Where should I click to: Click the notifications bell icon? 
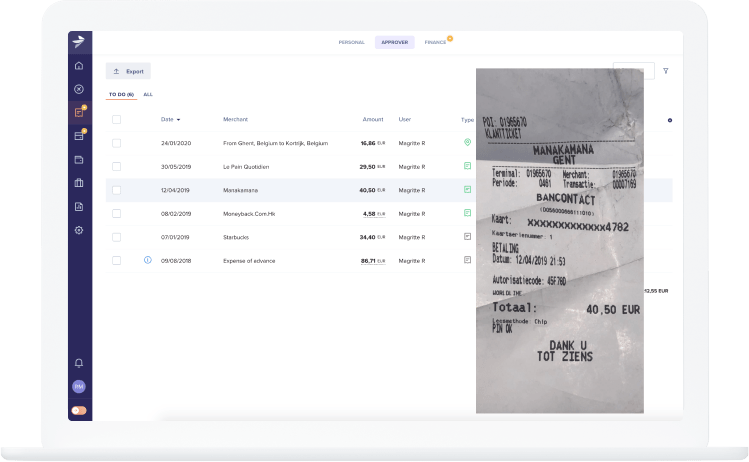79,362
